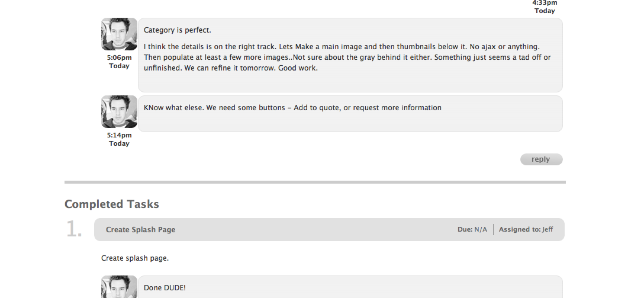Select the task number 1 marker
Screen dimensions: 644x298
click(x=74, y=229)
